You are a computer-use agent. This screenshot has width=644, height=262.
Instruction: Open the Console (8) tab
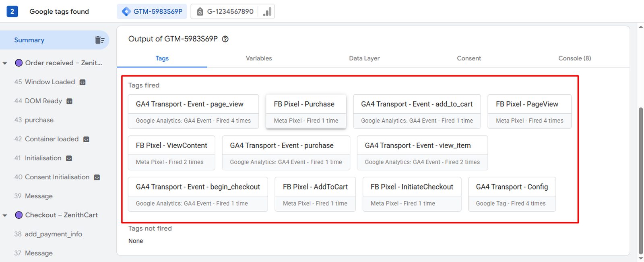tap(574, 58)
